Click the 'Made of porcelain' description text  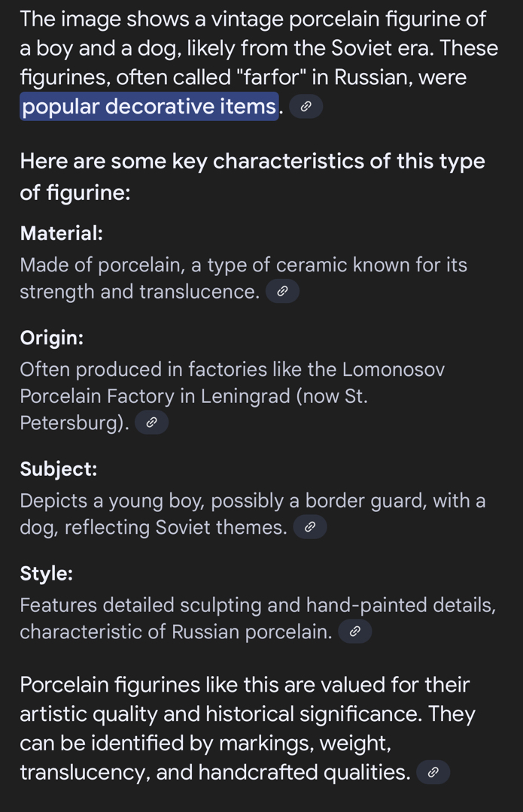(244, 278)
